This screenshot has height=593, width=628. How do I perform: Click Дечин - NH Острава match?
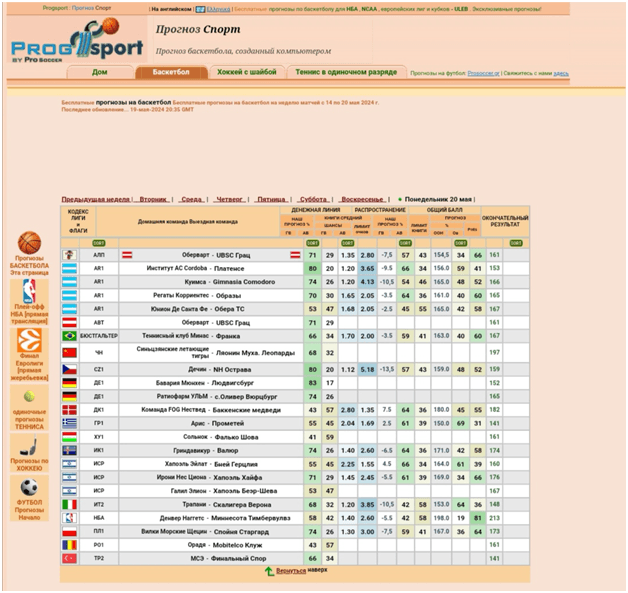(219, 369)
